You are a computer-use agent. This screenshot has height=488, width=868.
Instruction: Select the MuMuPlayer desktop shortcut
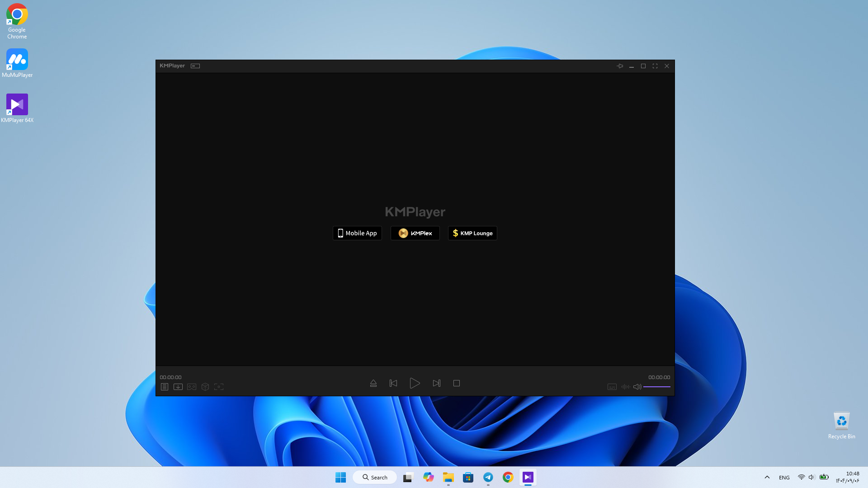(x=17, y=63)
